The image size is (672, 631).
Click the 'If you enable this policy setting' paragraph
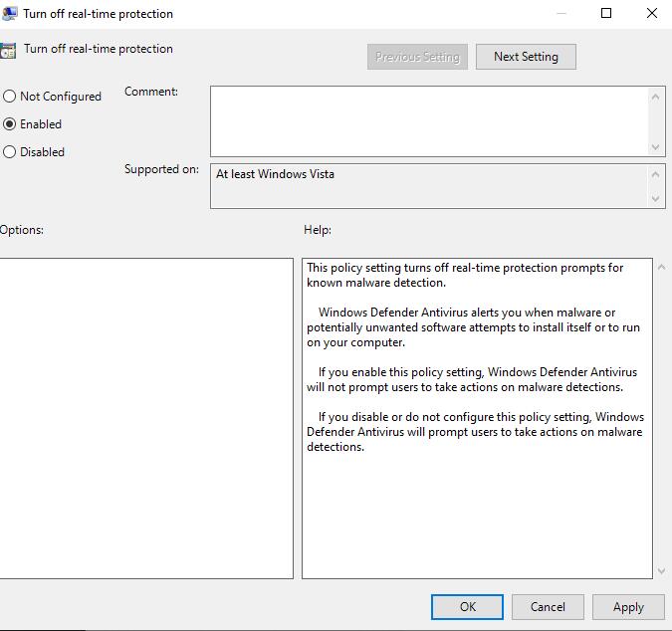pos(472,379)
